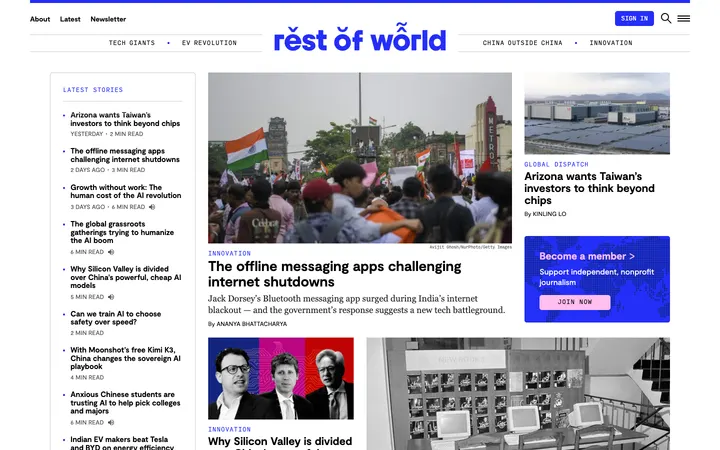
Task: Click '2 DAYS AGO • 3 MIN READ' text
Action: (x=107, y=170)
